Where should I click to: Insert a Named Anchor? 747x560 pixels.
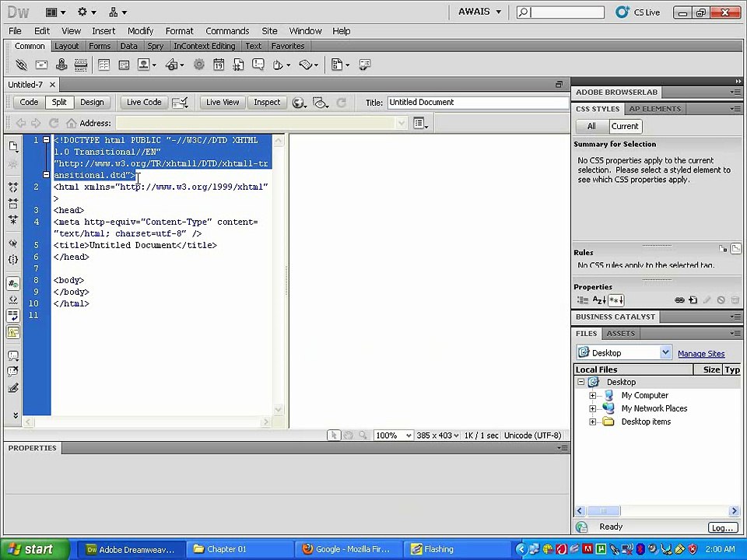coord(61,65)
